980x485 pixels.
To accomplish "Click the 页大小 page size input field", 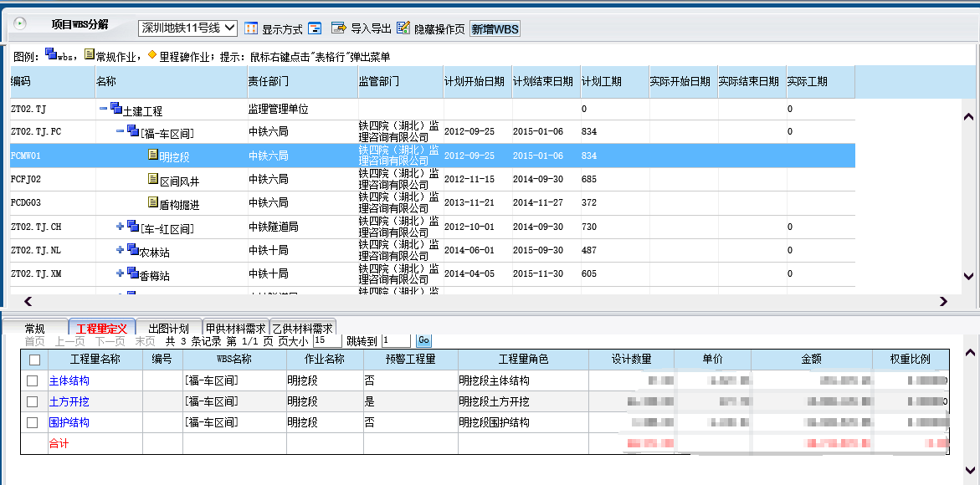I will pyautogui.click(x=326, y=341).
